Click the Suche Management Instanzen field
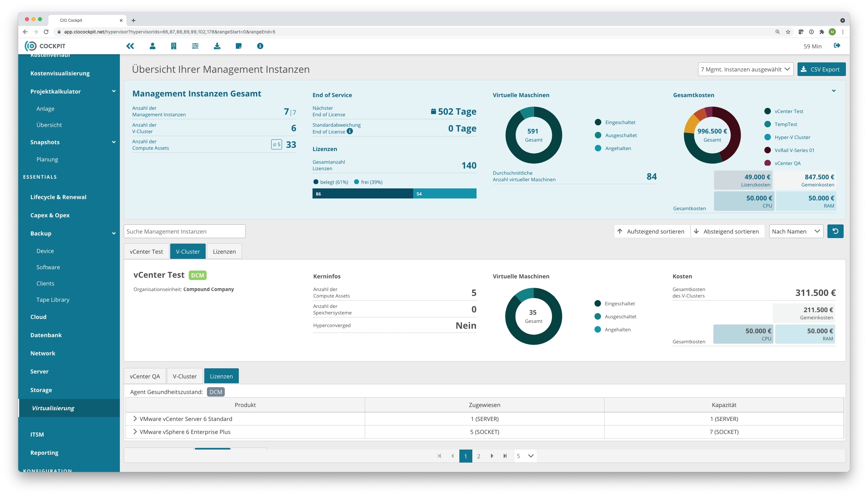 click(x=184, y=232)
